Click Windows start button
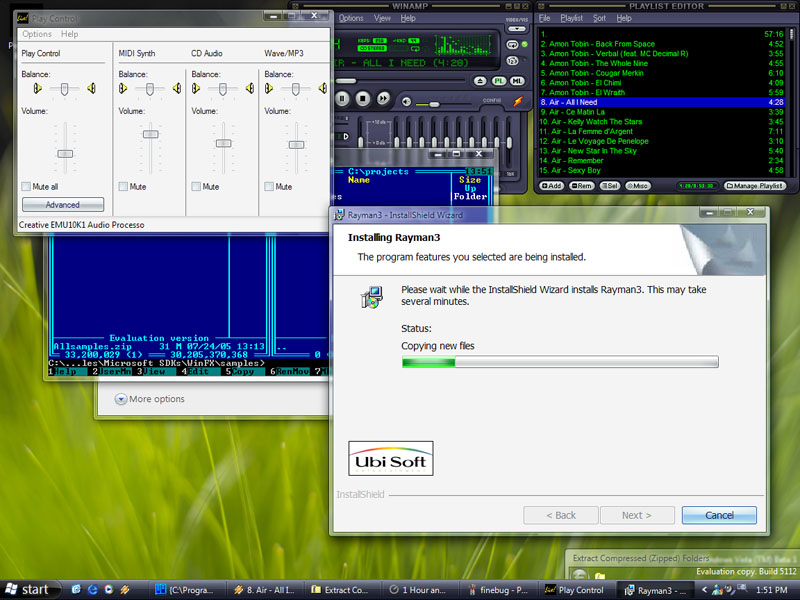The width and height of the screenshot is (800, 600). [x=30, y=590]
